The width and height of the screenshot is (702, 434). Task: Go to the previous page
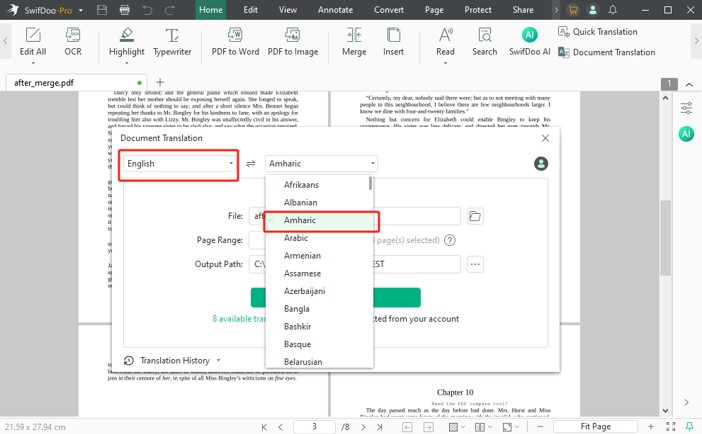(x=280, y=427)
